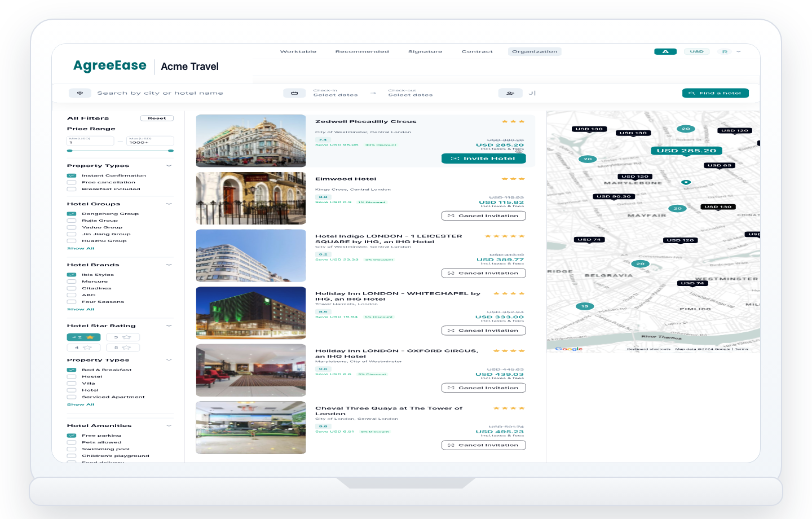Collapse the Hotel Amenities section
The image size is (812, 519).
coord(169,425)
